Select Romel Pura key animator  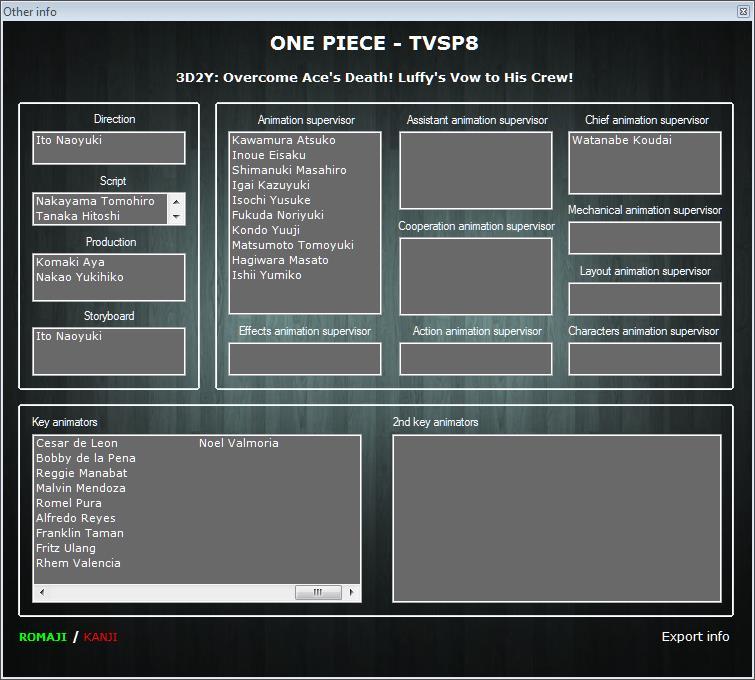pyautogui.click(x=69, y=503)
